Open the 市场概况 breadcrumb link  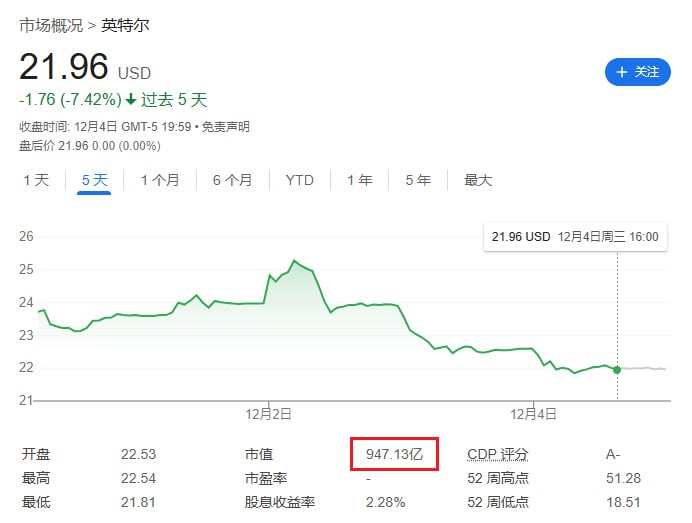click(51, 26)
